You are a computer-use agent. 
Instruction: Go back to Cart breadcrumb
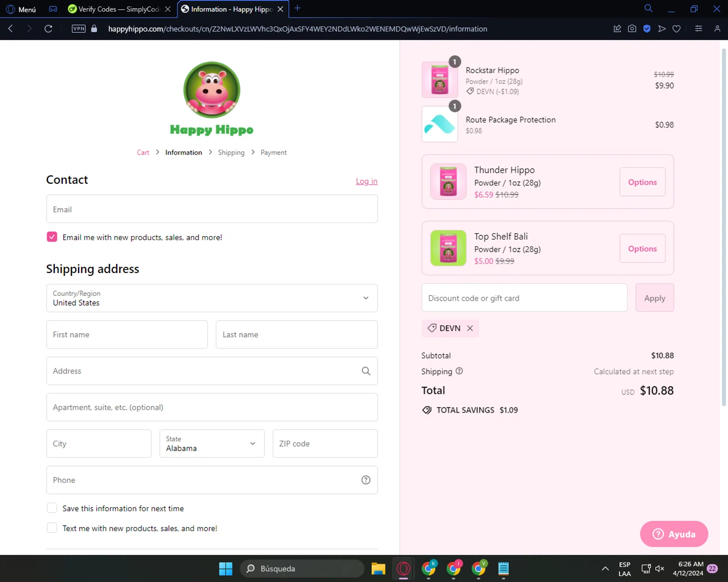pyautogui.click(x=143, y=152)
